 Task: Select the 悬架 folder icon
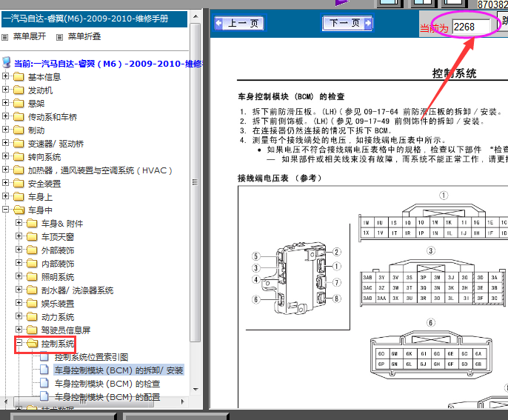(19, 104)
